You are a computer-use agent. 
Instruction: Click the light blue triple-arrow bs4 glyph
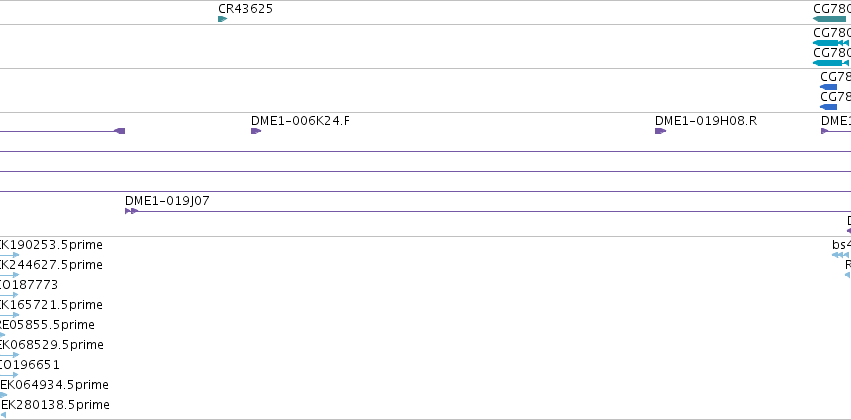pyautogui.click(x=841, y=255)
